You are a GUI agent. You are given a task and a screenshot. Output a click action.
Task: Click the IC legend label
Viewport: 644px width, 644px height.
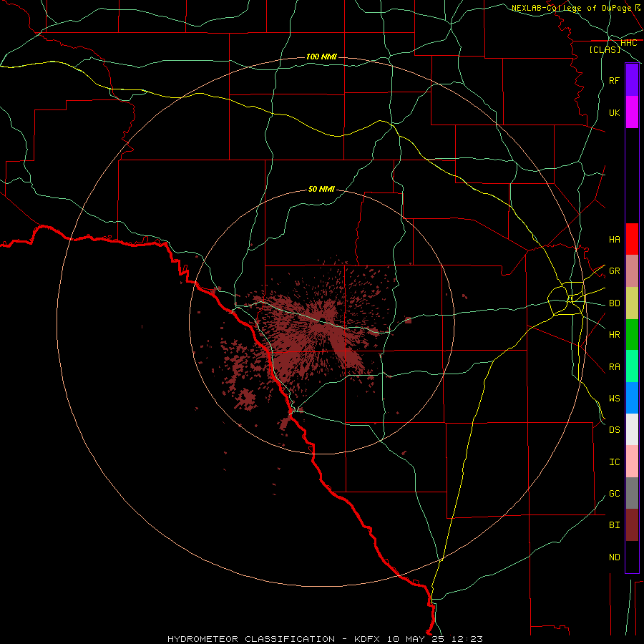point(614,462)
